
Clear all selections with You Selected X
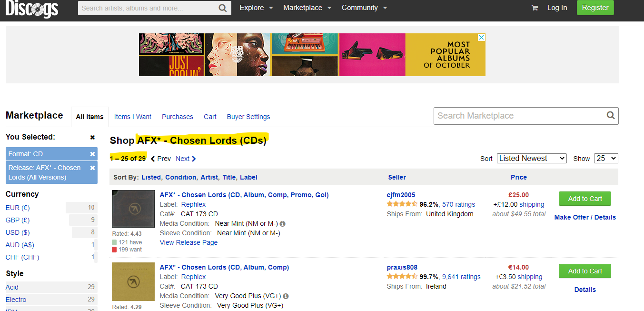pyautogui.click(x=92, y=137)
